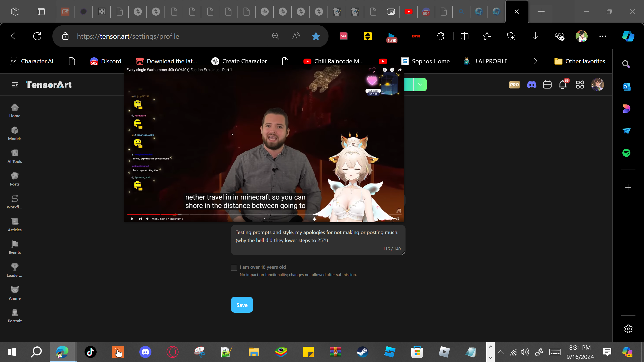This screenshot has width=644, height=362.
Task: Toggle Edge split screen view
Action: coord(464,36)
